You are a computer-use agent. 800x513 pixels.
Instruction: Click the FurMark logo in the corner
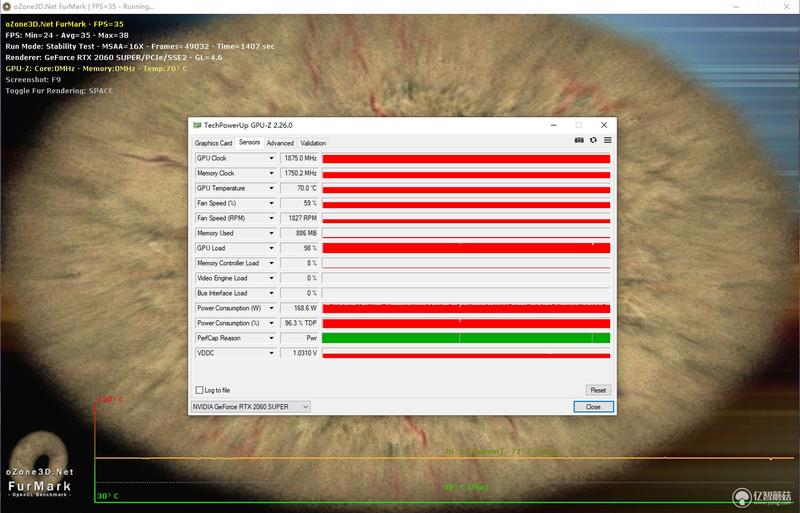[40, 465]
